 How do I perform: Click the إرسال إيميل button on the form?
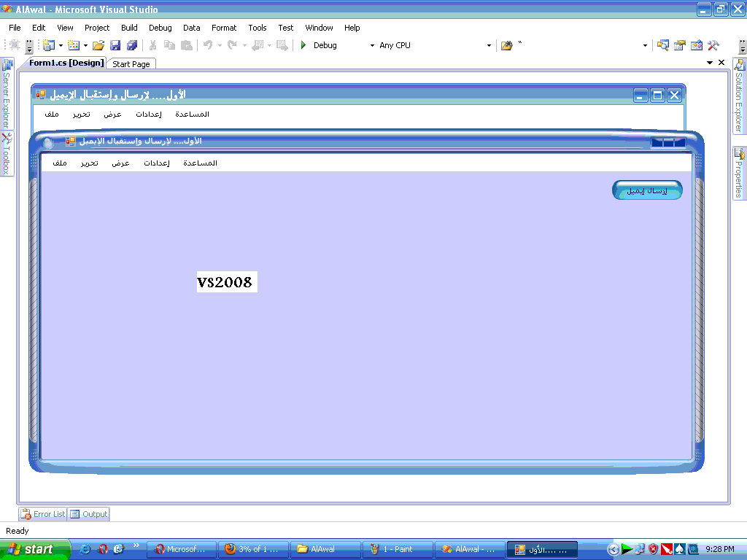point(647,190)
